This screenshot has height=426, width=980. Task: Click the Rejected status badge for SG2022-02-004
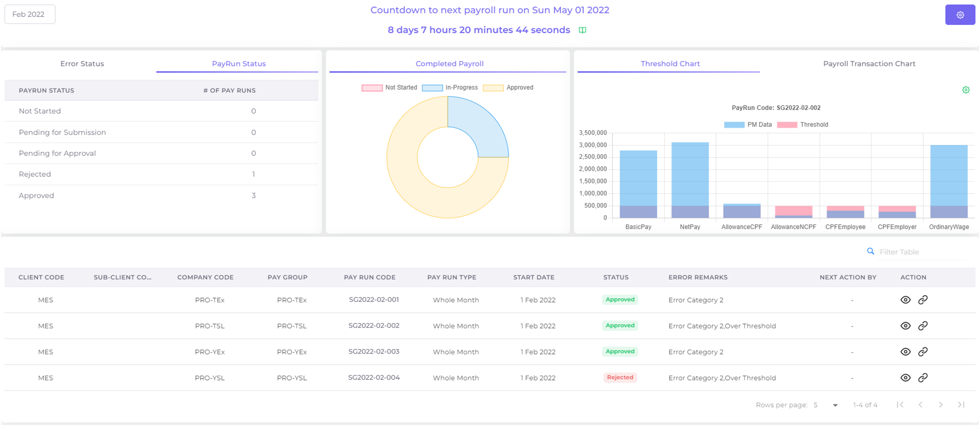click(620, 377)
